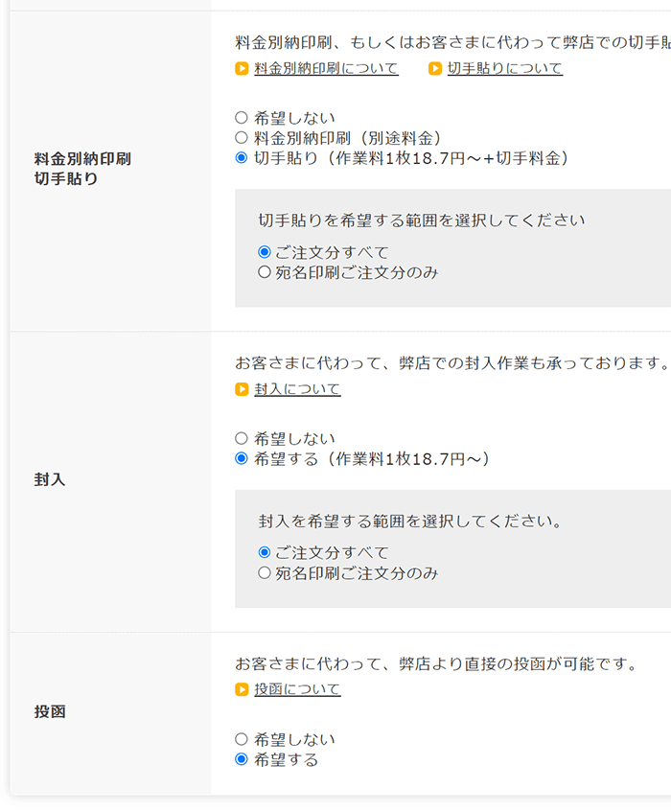Click arrow icon beside 切手貼りについて
The width and height of the screenshot is (671, 812).
click(x=435, y=69)
